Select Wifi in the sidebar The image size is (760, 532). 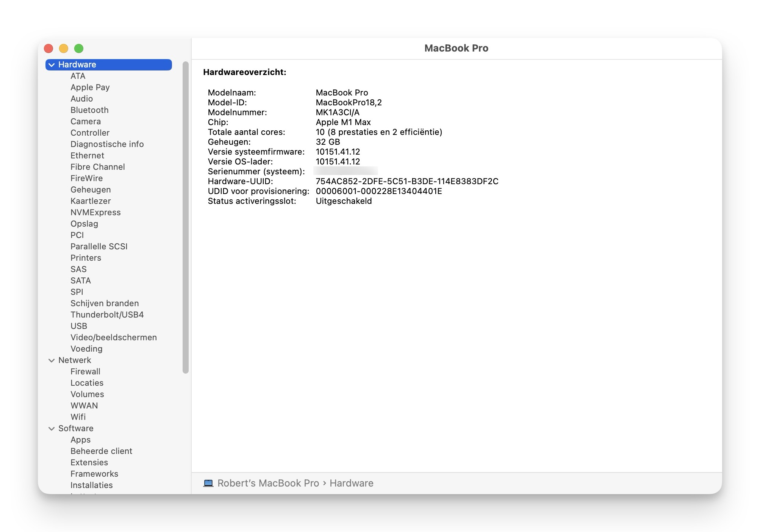(78, 417)
